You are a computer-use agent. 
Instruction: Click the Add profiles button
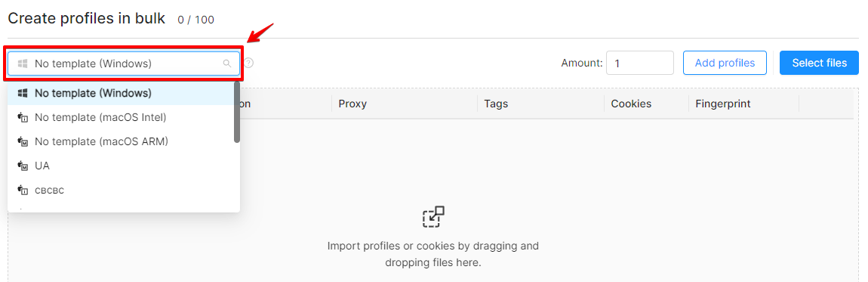click(x=725, y=63)
